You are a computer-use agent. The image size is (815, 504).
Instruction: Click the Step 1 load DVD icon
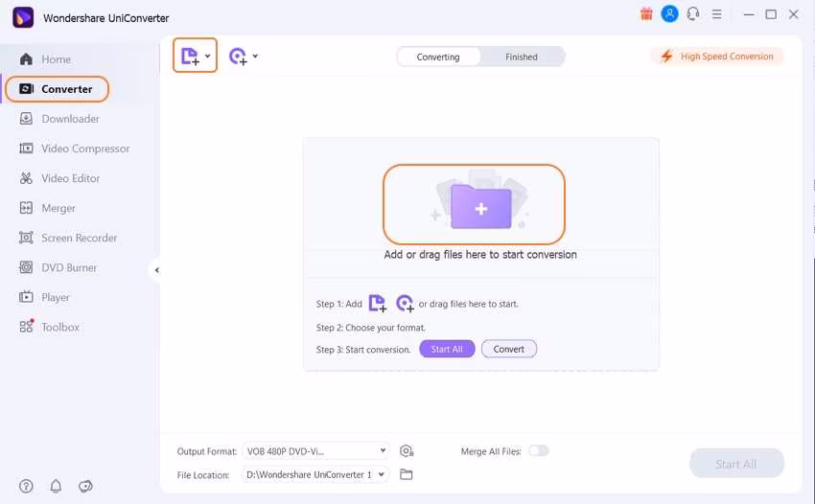(405, 303)
